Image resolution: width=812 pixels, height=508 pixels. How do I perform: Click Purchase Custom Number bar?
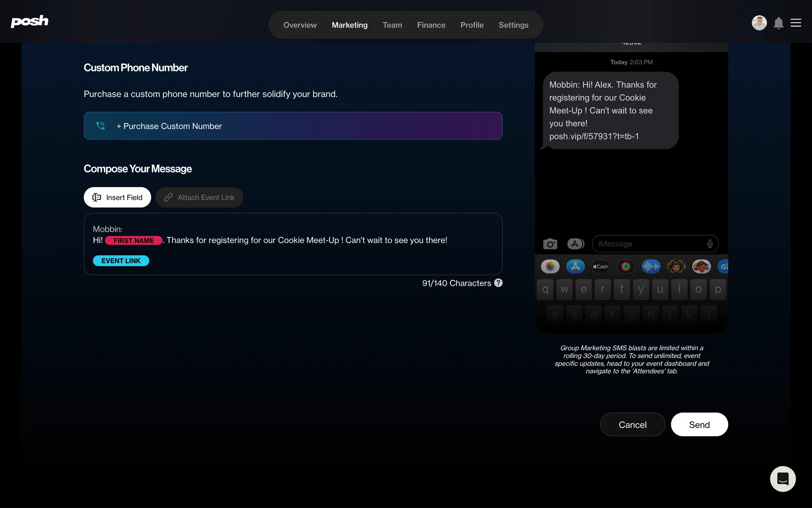point(293,126)
